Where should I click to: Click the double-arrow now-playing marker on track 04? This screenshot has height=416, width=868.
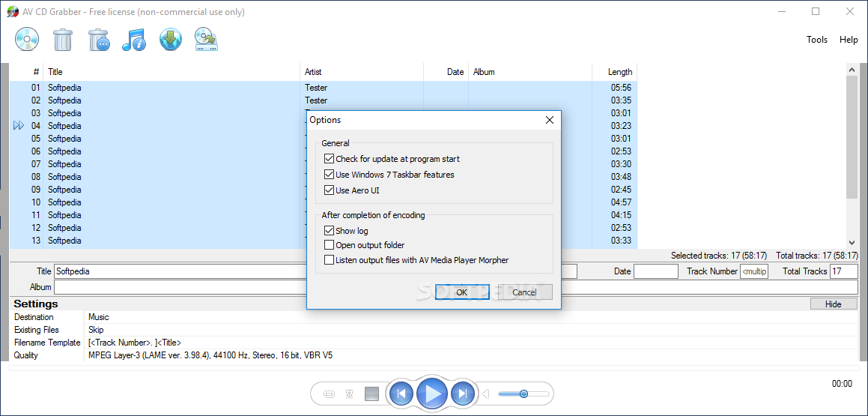coord(19,126)
